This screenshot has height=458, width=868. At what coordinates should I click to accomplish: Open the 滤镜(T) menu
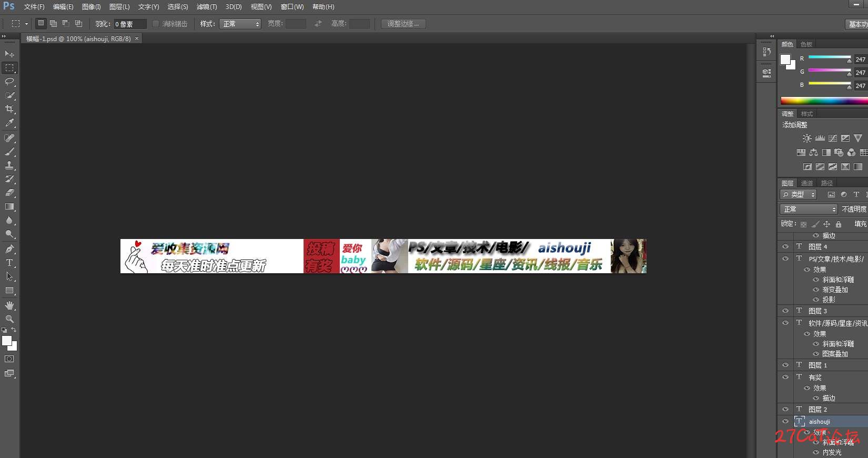(x=207, y=7)
